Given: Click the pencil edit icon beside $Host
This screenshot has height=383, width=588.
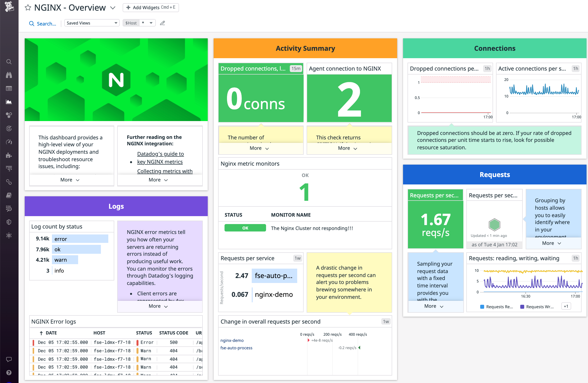Looking at the screenshot, I should pyautogui.click(x=162, y=23).
